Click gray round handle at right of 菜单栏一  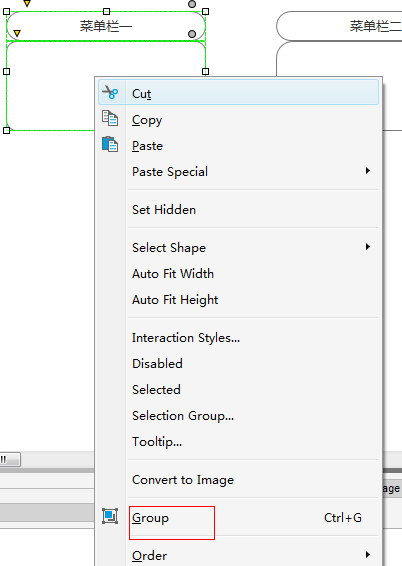point(192,34)
